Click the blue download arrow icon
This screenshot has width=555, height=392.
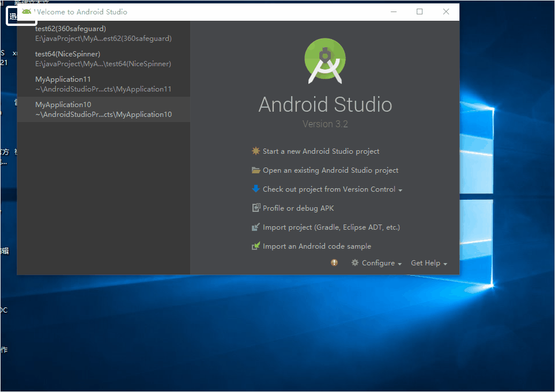(x=255, y=189)
